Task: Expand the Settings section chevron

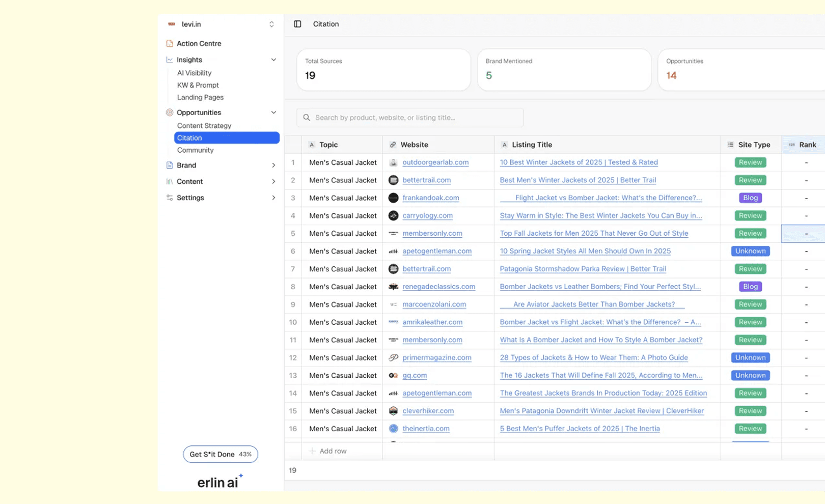Action: point(273,198)
